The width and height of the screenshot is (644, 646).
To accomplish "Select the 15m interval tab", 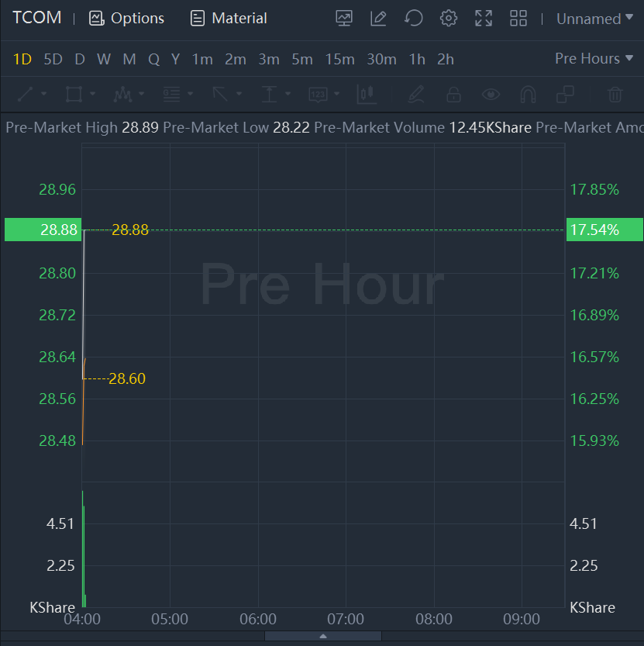I will click(x=339, y=59).
